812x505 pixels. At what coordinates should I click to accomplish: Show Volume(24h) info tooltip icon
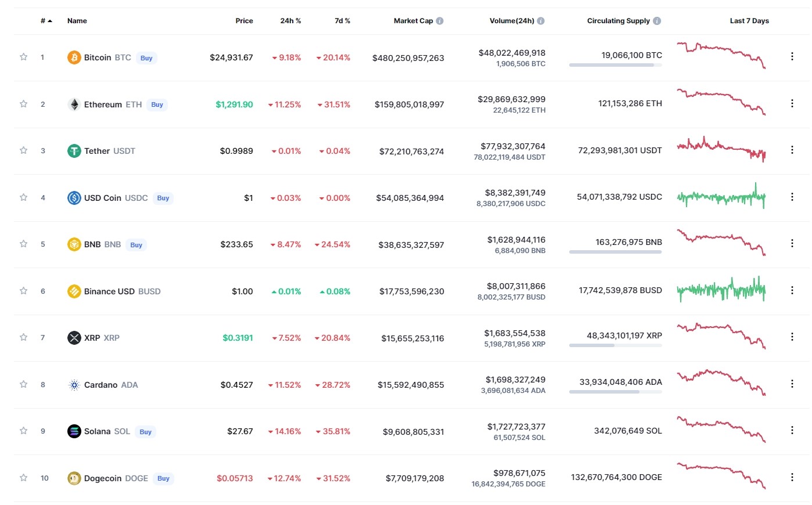pyautogui.click(x=541, y=21)
